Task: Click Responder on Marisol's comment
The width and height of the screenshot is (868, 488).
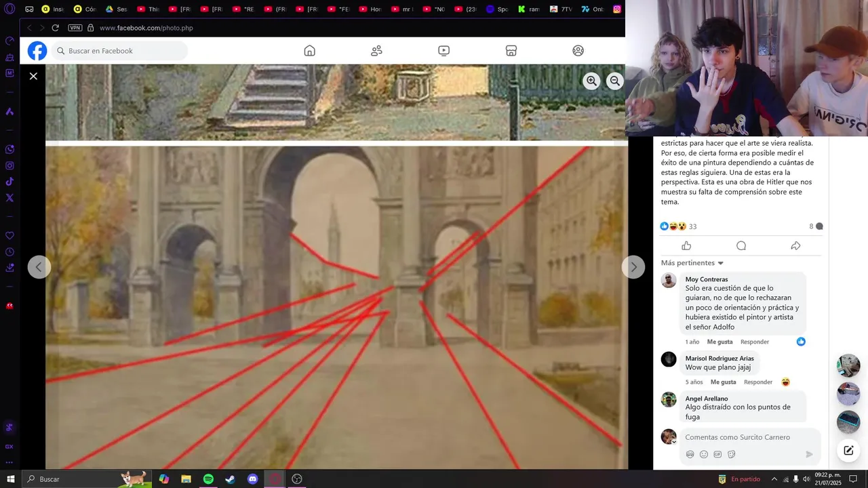Action: point(758,382)
